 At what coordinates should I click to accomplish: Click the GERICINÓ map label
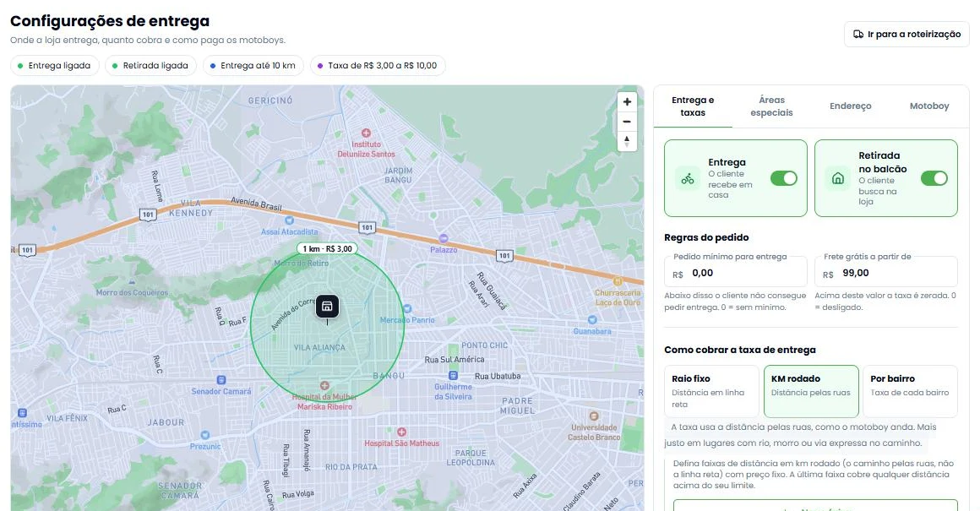(x=270, y=101)
